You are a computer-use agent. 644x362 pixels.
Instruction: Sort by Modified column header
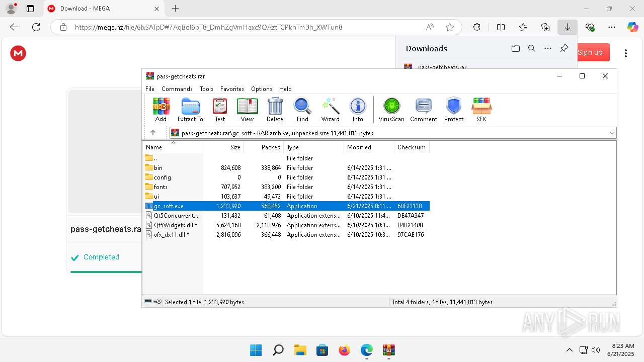369,147
